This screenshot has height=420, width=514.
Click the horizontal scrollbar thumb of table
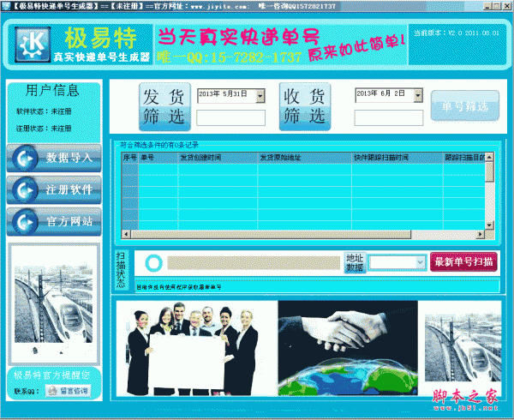[271, 234]
